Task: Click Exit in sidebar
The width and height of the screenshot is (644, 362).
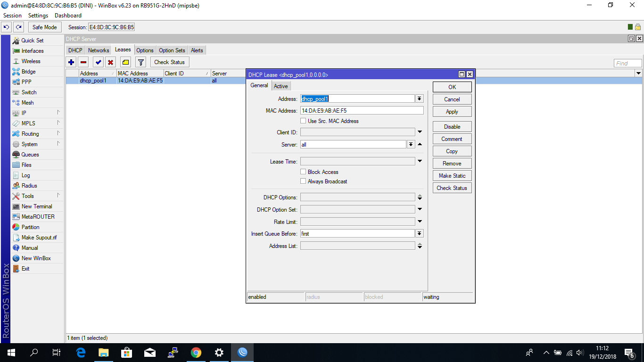Action: (x=37, y=269)
